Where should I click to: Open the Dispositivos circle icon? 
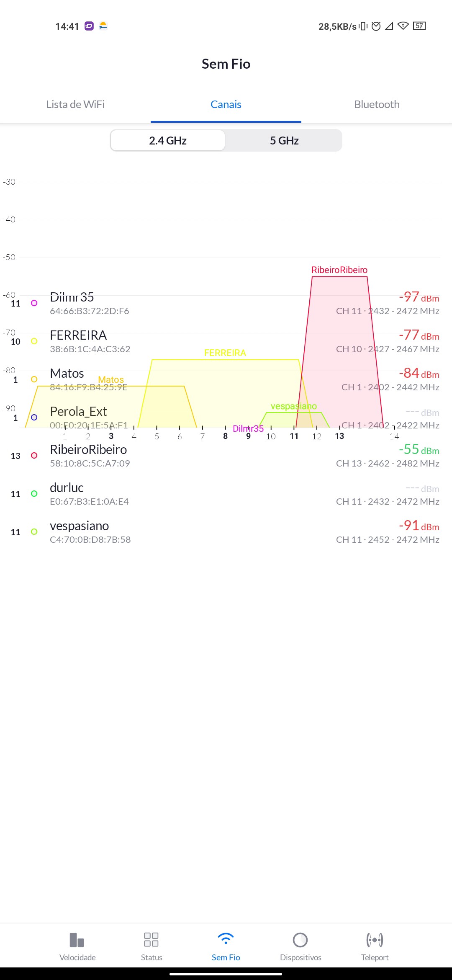[x=300, y=940]
